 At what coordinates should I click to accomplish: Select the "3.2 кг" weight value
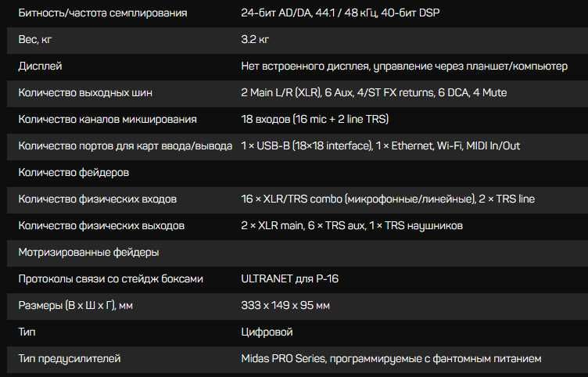coord(255,39)
